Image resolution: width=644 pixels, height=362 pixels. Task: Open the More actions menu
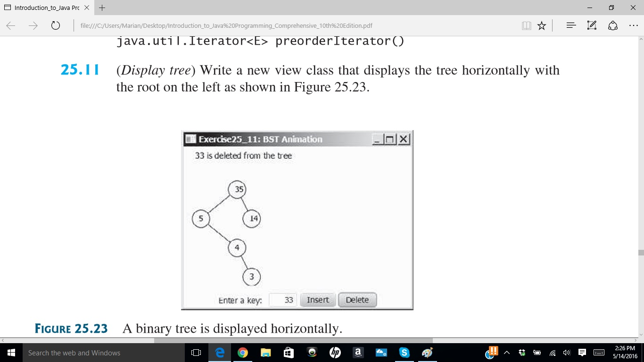tap(634, 25)
